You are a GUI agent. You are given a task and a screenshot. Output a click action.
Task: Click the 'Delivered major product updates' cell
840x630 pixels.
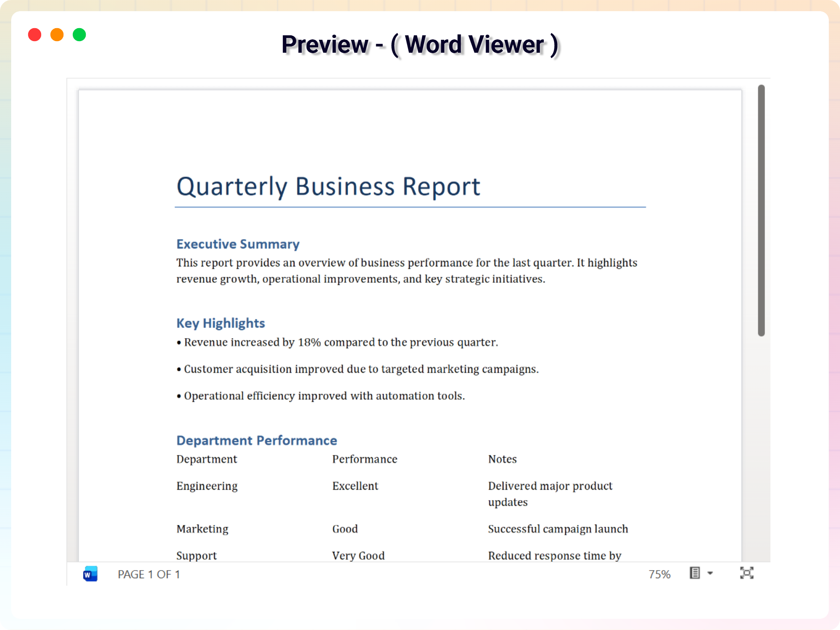click(x=550, y=494)
